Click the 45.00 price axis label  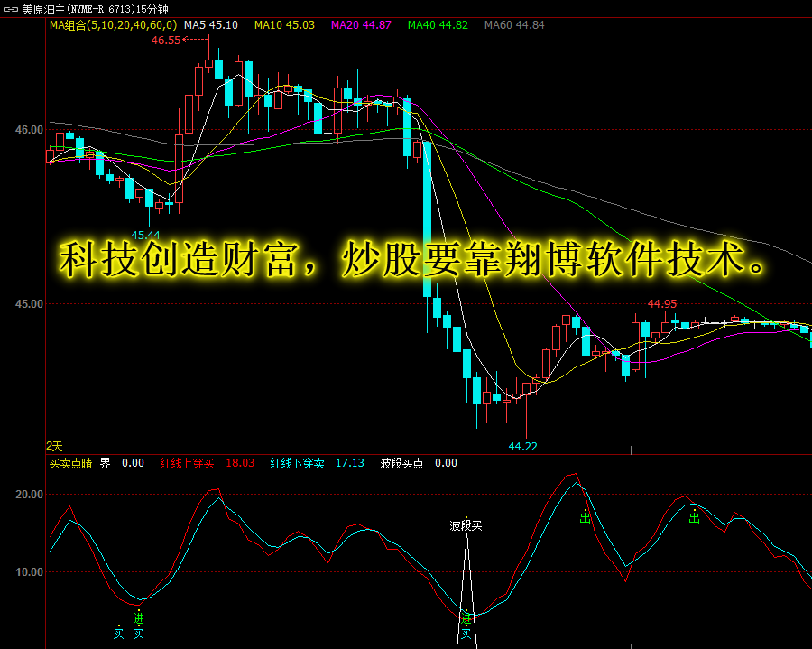click(x=29, y=304)
